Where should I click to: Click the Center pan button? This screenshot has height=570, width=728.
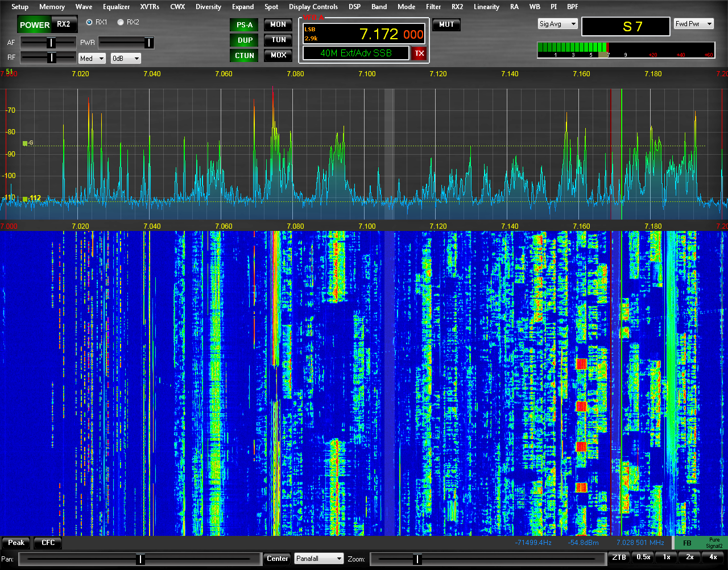[x=278, y=559]
